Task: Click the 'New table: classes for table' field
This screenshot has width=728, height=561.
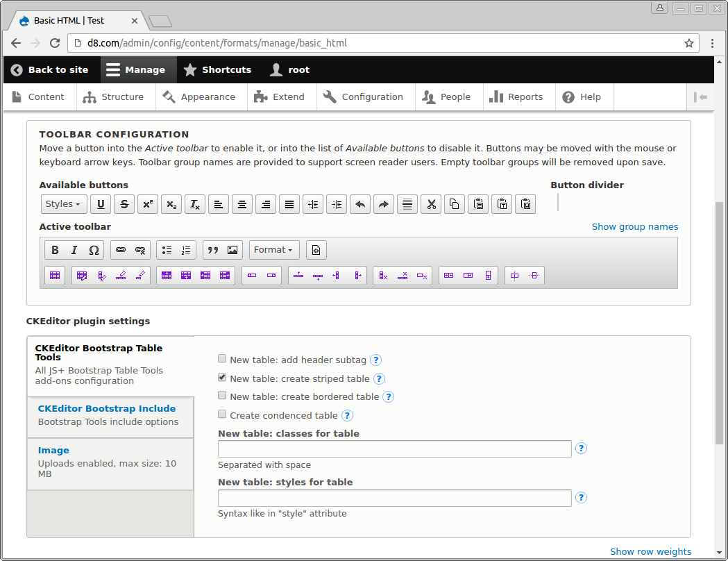Action: [x=394, y=449]
